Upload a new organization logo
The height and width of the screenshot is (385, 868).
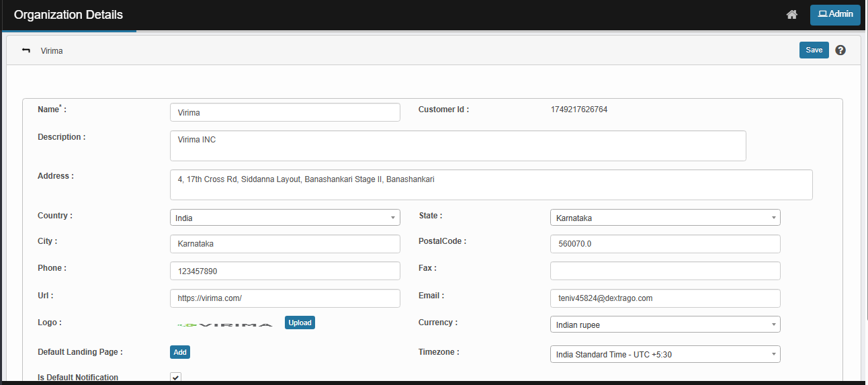300,323
